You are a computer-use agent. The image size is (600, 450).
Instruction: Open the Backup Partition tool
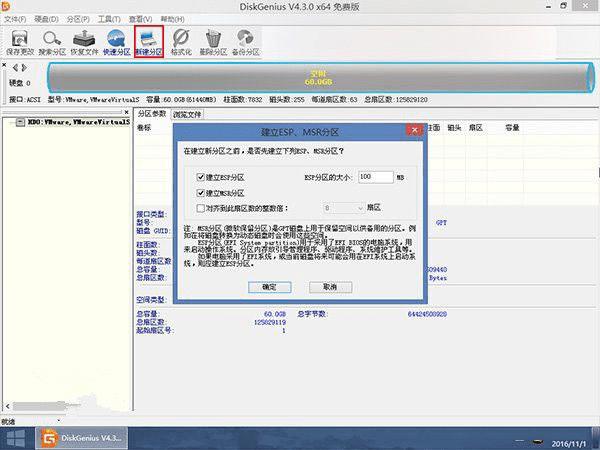(246, 42)
